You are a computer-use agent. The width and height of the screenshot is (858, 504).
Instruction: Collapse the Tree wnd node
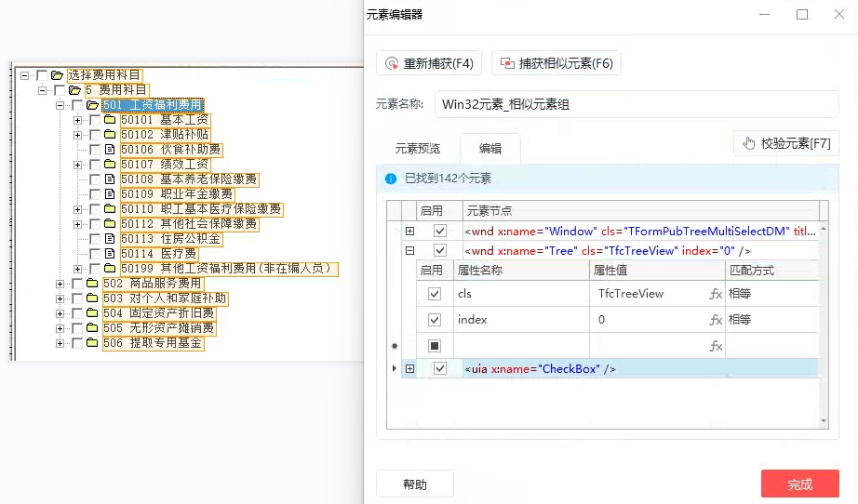tap(409, 251)
